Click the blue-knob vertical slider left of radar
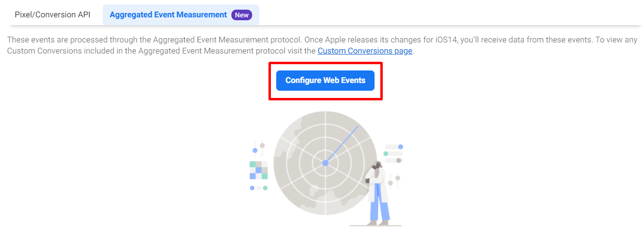 pyautogui.click(x=255, y=149)
